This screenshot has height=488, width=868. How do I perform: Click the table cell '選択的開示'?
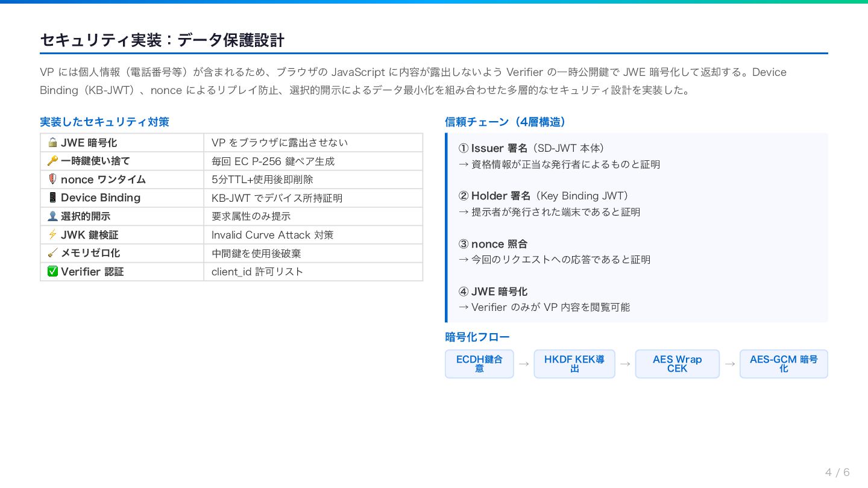pyautogui.click(x=122, y=216)
